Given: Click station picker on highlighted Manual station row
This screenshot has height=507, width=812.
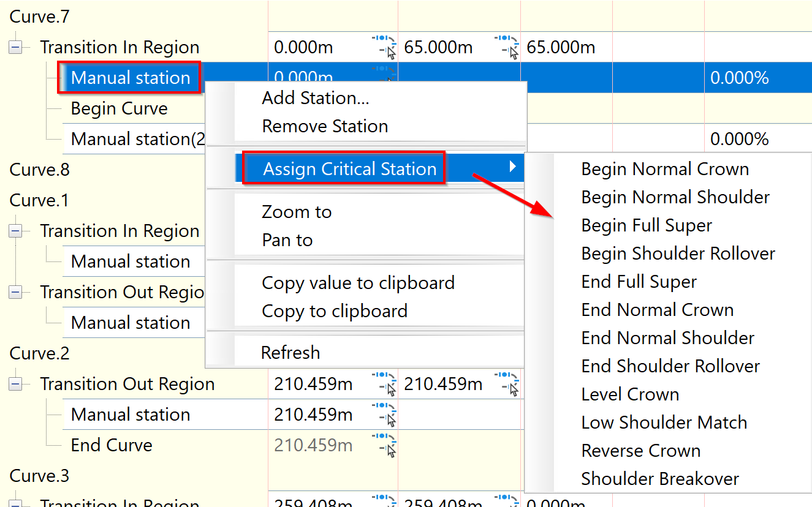Looking at the screenshot, I should (385, 75).
